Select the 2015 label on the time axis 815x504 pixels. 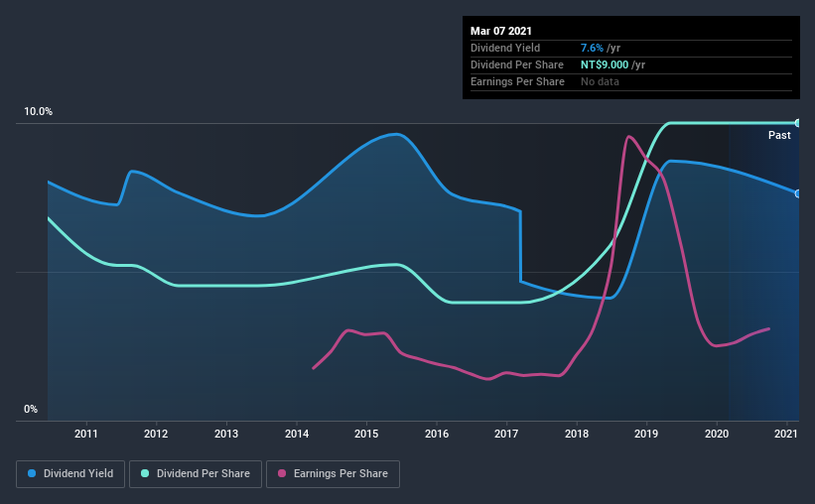(366, 434)
